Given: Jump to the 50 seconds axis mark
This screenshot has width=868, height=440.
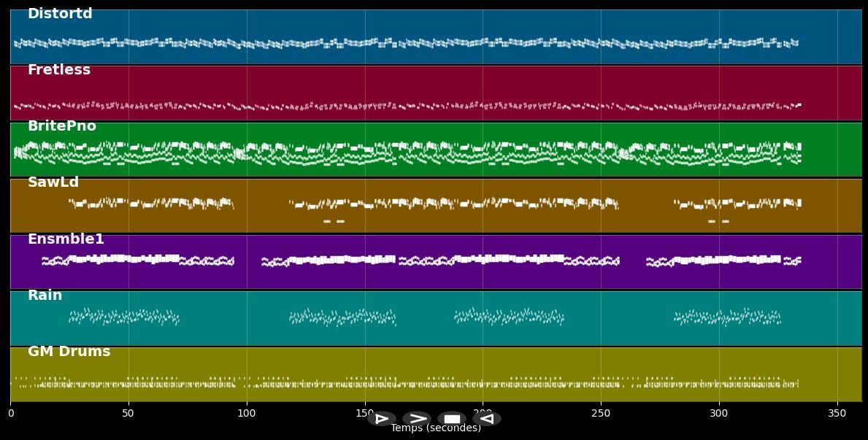Looking at the screenshot, I should tap(128, 414).
